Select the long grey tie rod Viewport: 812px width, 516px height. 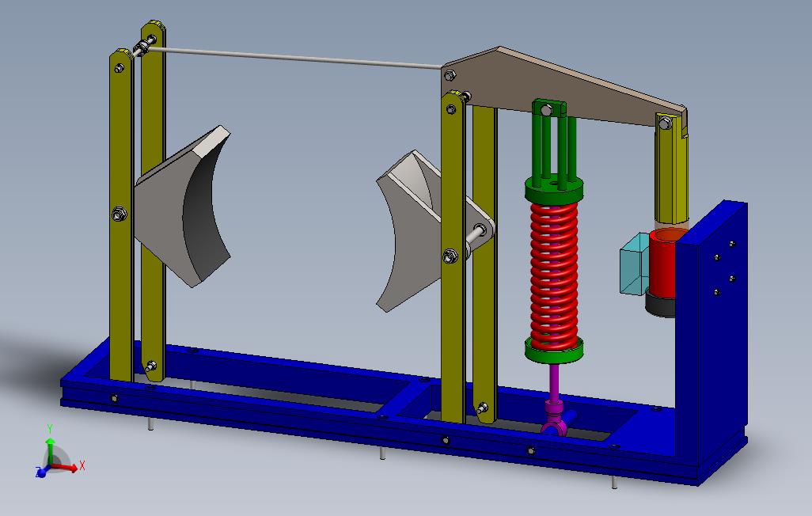click(295, 58)
